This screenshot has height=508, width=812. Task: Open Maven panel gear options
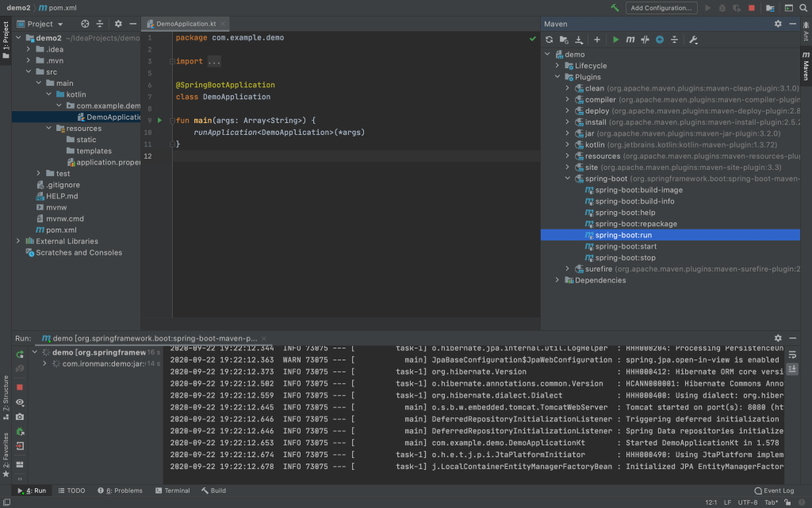pyautogui.click(x=778, y=24)
